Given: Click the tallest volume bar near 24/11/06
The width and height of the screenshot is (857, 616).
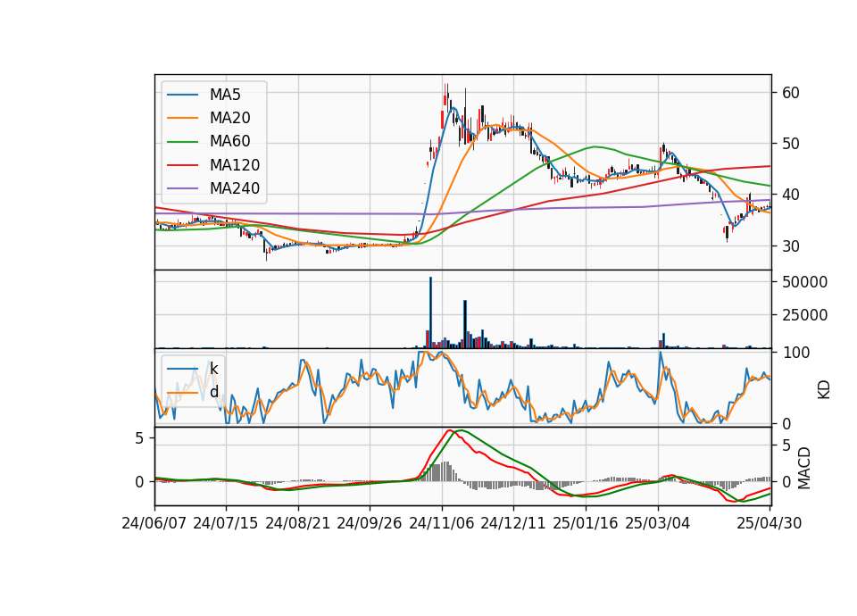Looking at the screenshot, I should click(430, 312).
